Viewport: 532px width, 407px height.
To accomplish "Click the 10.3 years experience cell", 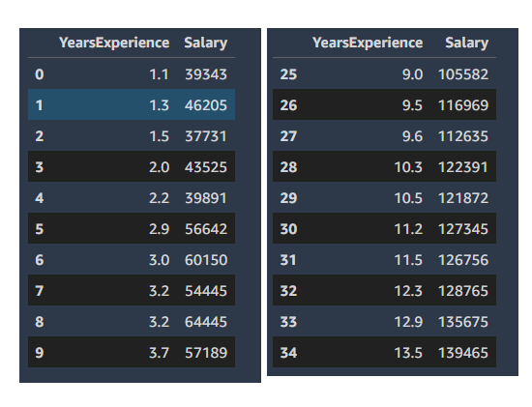I will pos(408,167).
